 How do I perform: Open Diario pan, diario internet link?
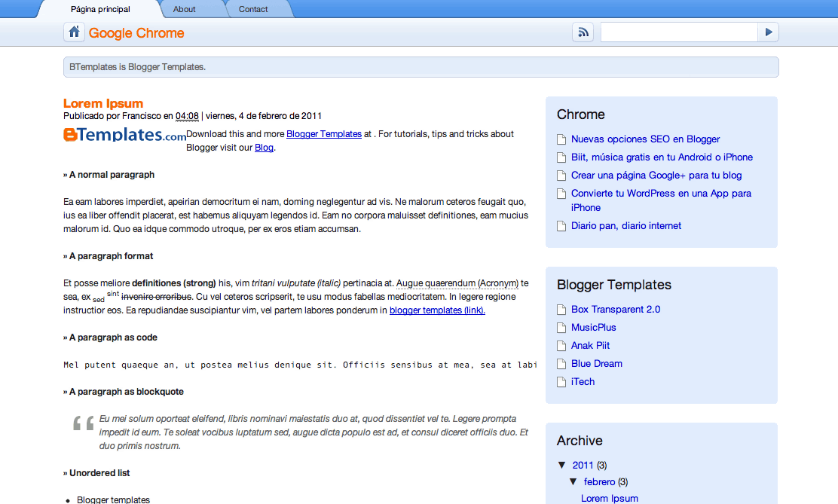click(x=625, y=225)
